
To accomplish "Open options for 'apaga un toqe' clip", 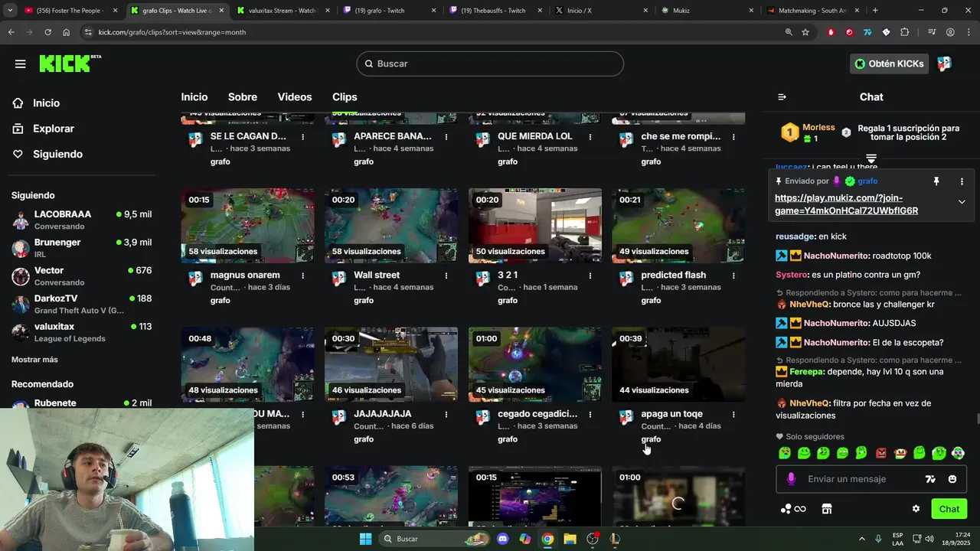I will coord(733,414).
